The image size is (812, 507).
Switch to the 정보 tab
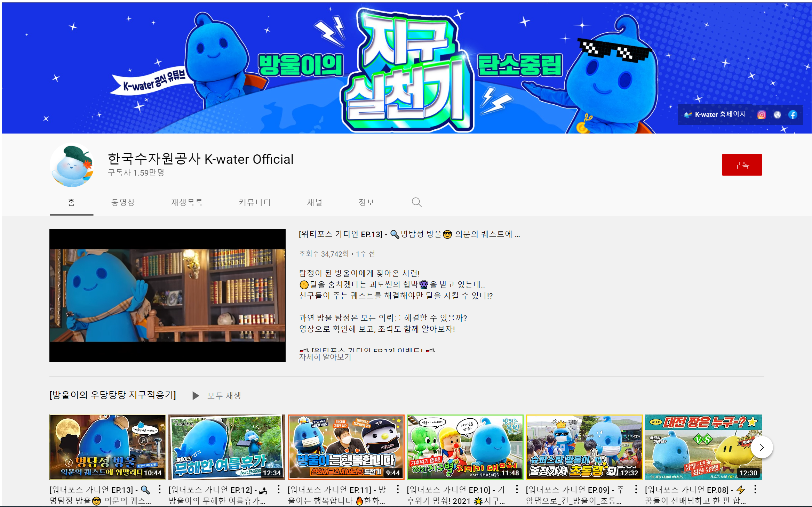(x=366, y=202)
